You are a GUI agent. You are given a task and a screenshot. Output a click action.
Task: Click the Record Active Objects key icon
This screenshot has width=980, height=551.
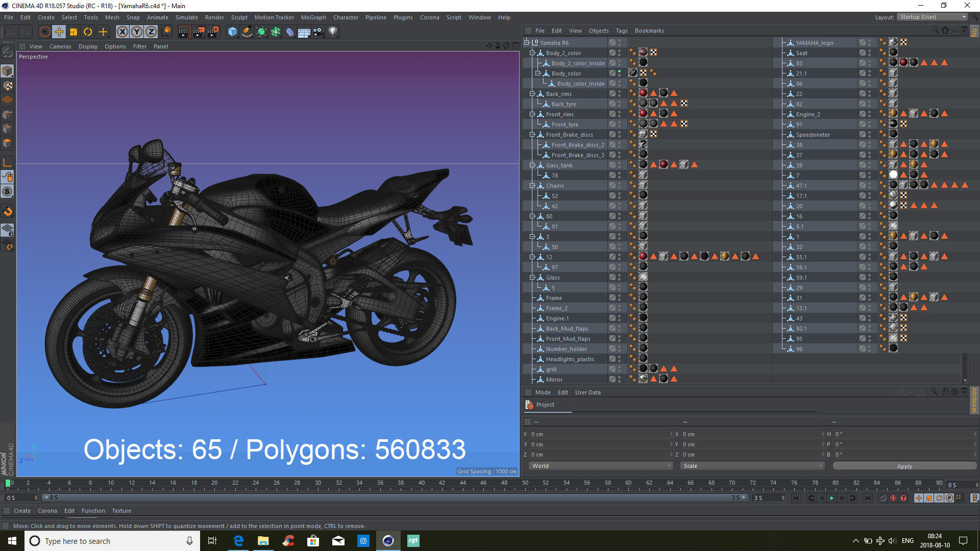(x=883, y=498)
